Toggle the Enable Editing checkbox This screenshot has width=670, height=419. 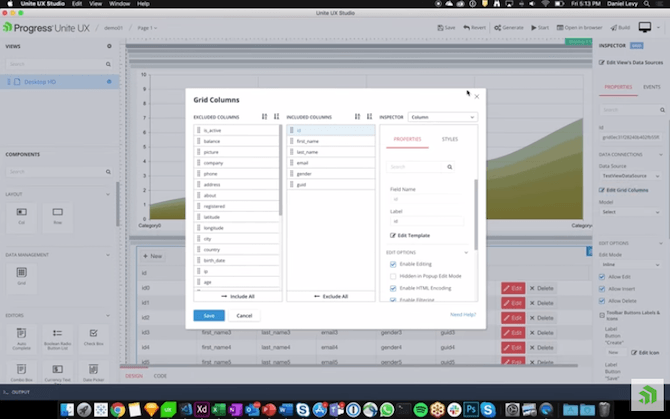click(393, 264)
